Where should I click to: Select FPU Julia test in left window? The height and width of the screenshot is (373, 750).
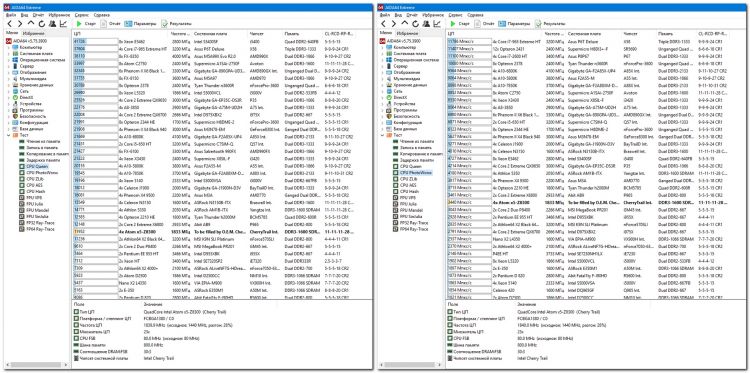(x=35, y=204)
